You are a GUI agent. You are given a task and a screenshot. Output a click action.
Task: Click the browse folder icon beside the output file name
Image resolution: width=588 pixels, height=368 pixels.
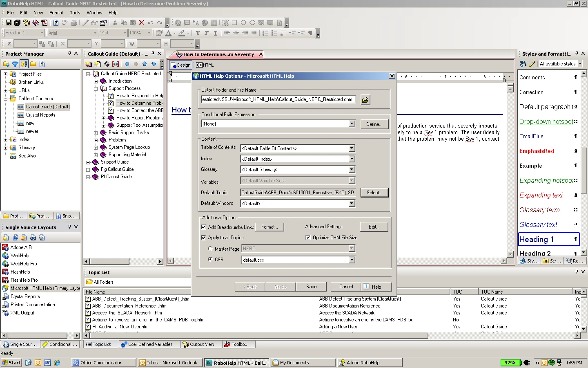[x=365, y=100]
